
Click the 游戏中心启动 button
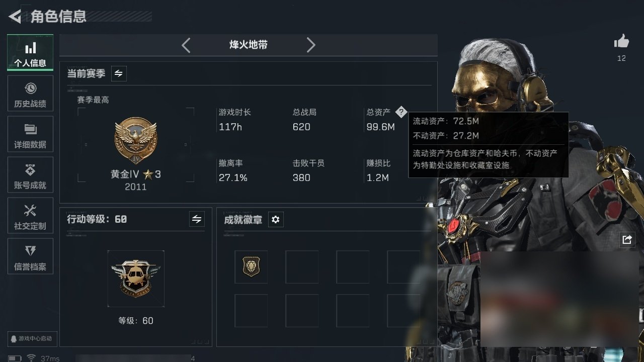[31, 338]
